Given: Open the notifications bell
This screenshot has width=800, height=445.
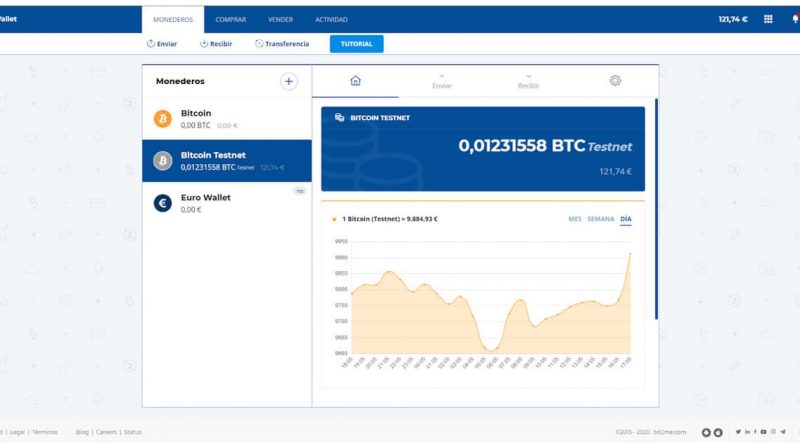Looking at the screenshot, I should click(794, 18).
